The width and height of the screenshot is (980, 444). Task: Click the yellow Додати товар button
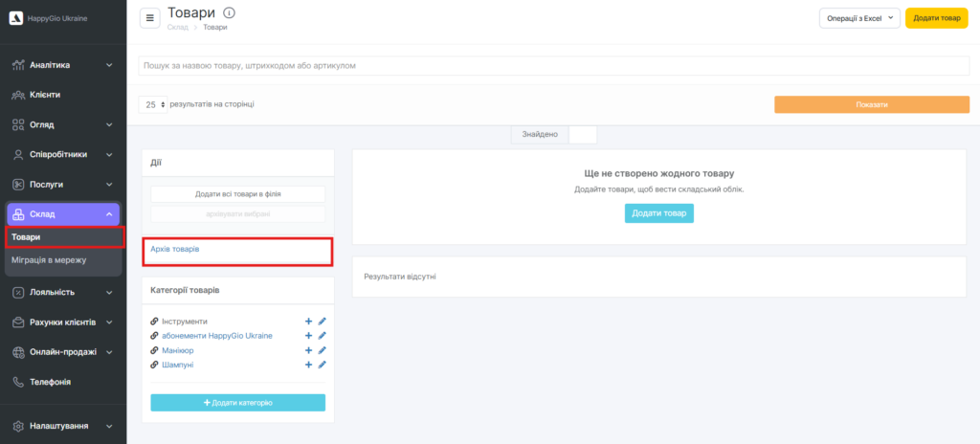[x=936, y=18]
